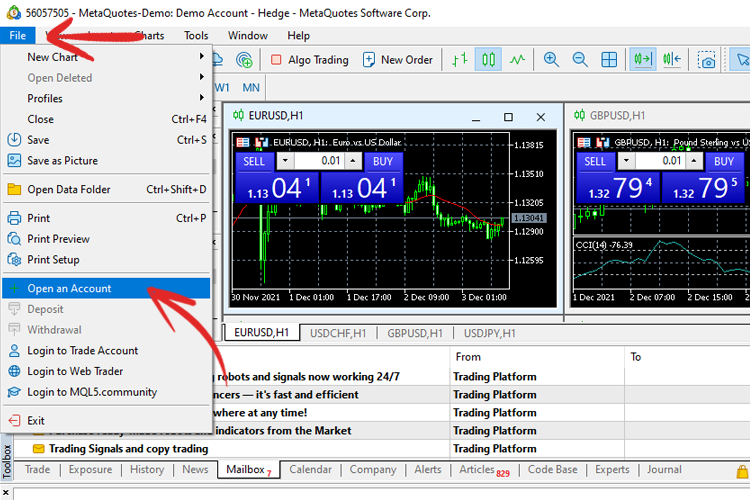The image size is (750, 500).
Task: Click BUY on EURUSD chart
Action: click(383, 161)
